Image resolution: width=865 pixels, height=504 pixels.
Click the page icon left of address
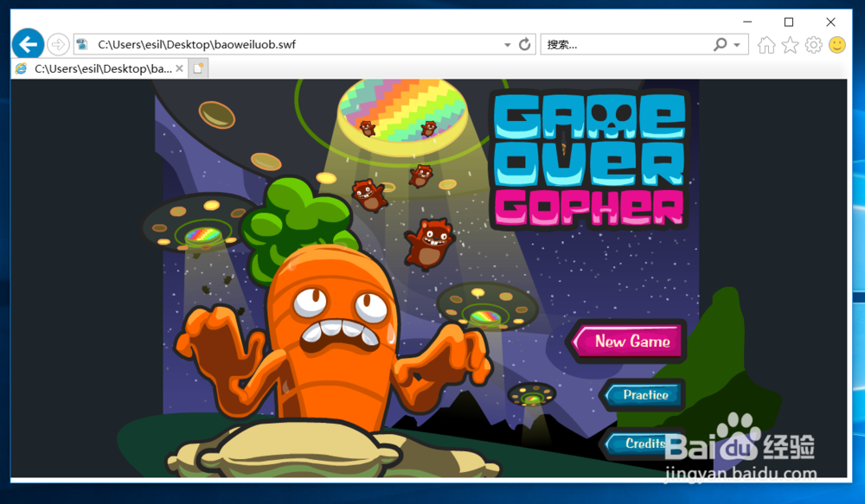coord(82,44)
